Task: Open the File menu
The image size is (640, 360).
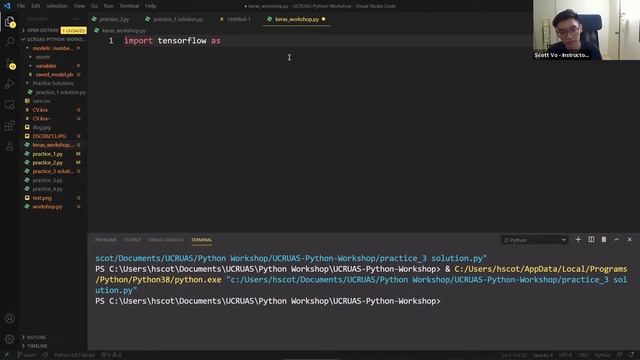Action: 21,6
